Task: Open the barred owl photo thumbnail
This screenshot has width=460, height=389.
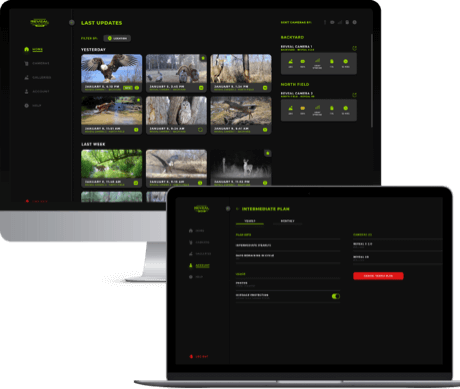Action: click(176, 111)
